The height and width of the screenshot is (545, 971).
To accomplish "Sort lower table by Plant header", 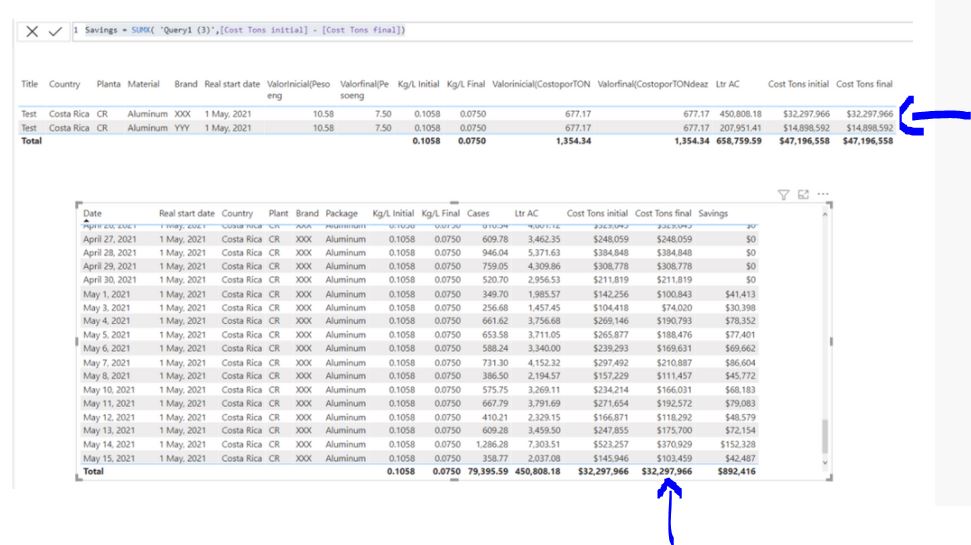I will click(278, 213).
